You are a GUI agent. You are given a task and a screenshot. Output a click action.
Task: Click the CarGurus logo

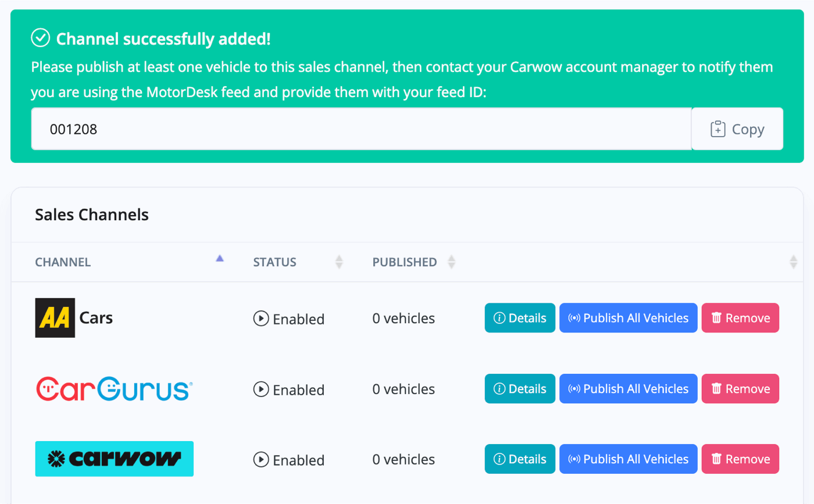[x=114, y=389]
